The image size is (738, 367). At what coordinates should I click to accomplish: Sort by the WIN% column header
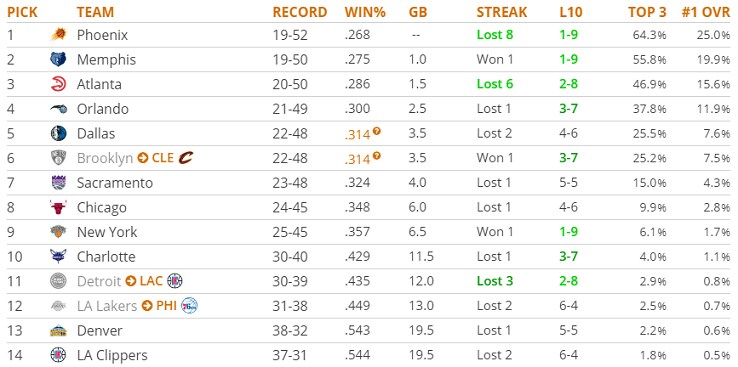365,12
